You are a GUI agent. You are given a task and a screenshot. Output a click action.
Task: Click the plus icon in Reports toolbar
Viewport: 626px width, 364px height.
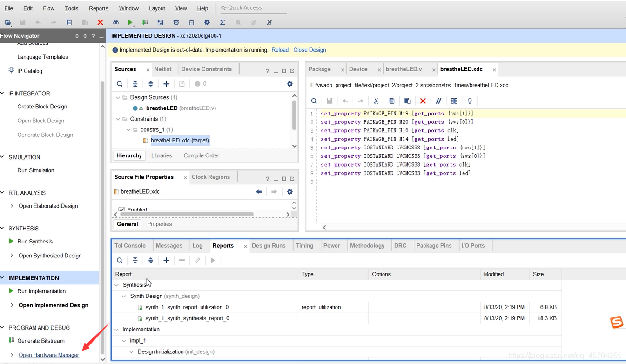point(166,260)
